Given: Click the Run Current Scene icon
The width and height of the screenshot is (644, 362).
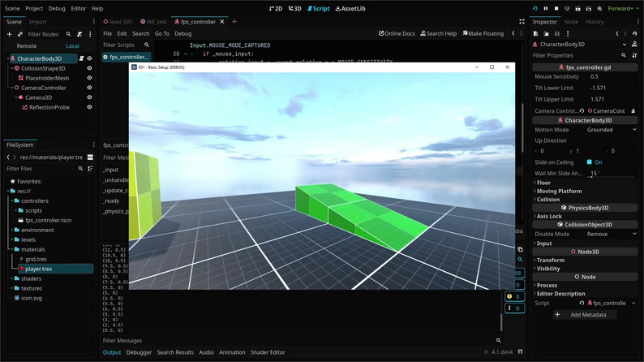Looking at the screenshot, I should tap(577, 8).
